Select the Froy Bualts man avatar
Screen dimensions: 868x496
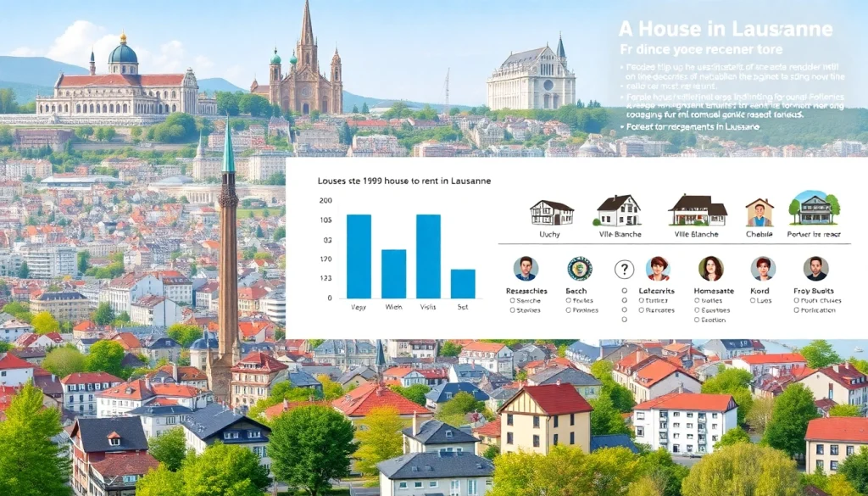pos(816,269)
